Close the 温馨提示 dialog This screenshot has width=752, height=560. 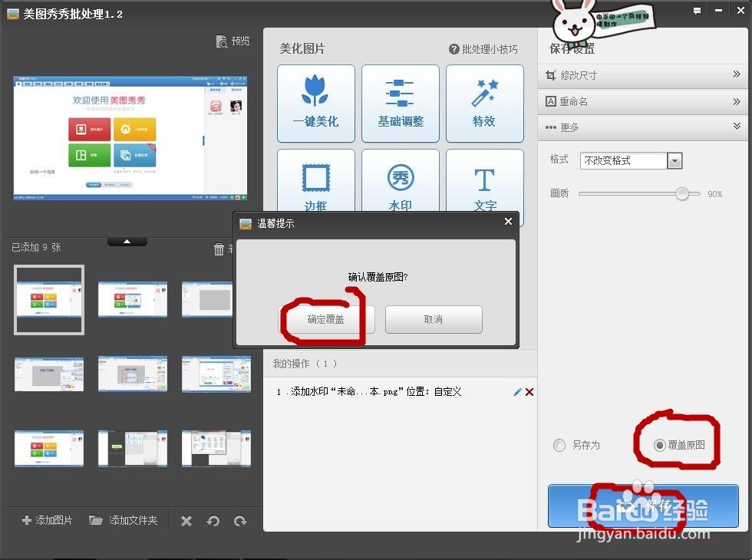508,222
